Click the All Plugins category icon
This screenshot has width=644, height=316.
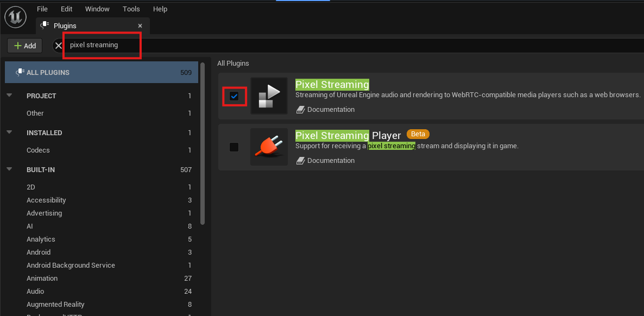20,72
